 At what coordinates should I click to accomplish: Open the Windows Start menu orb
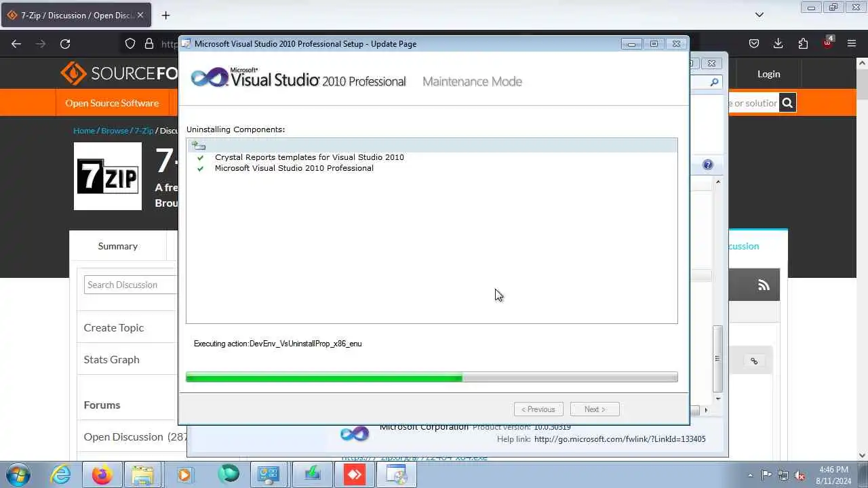tap(18, 474)
